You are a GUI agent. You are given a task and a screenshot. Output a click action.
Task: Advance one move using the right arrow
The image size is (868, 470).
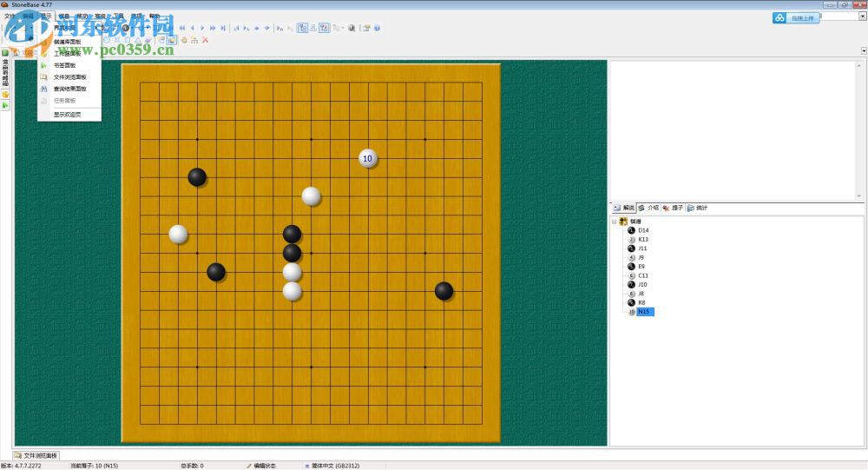[x=202, y=28]
